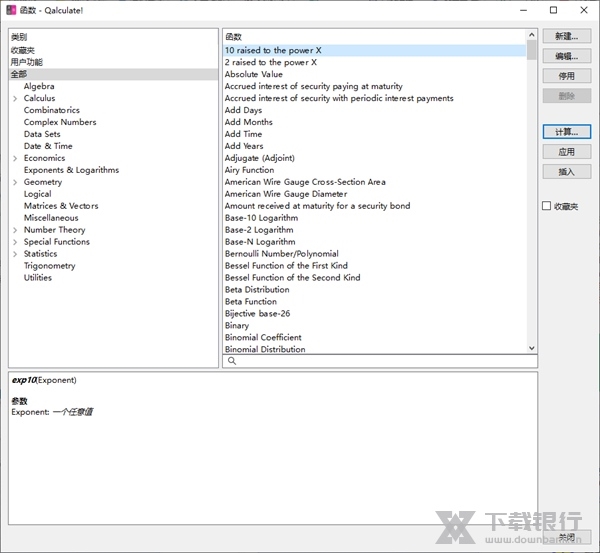Open the 用户功能 user functions category
The image size is (600, 553).
pos(27,62)
